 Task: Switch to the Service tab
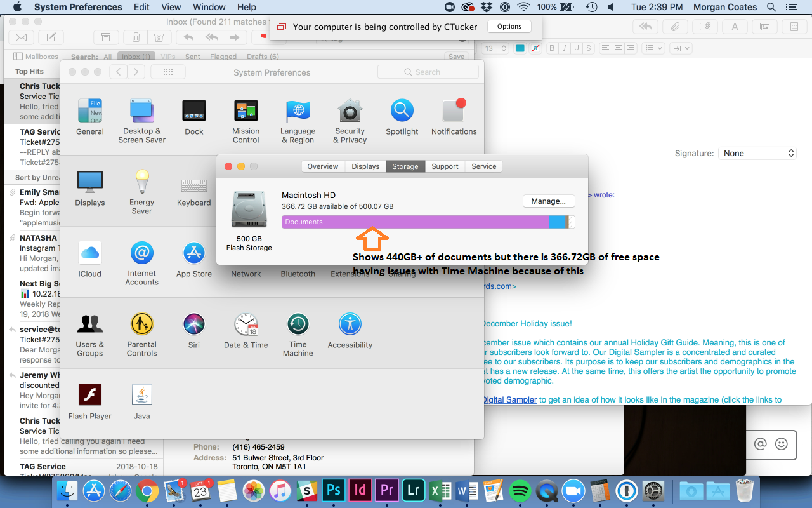click(x=484, y=166)
